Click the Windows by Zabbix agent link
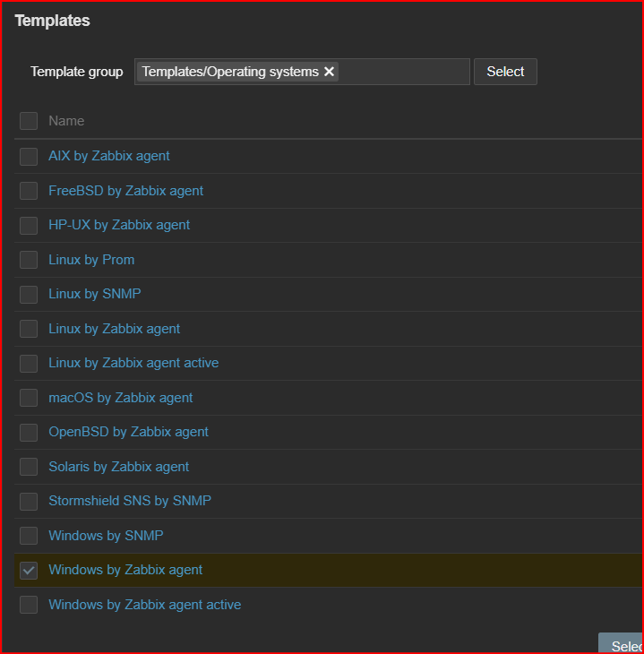 coord(125,570)
